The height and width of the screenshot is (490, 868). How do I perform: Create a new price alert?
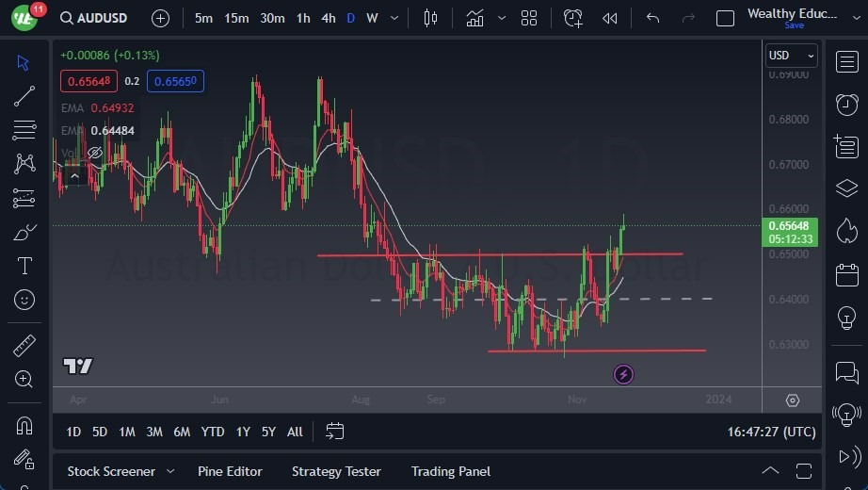(573, 18)
